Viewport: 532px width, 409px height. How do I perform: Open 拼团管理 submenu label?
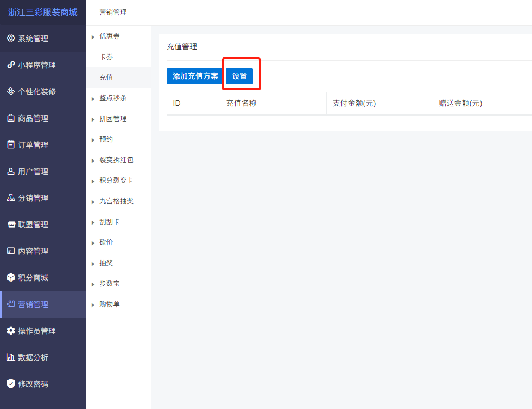pyautogui.click(x=113, y=119)
